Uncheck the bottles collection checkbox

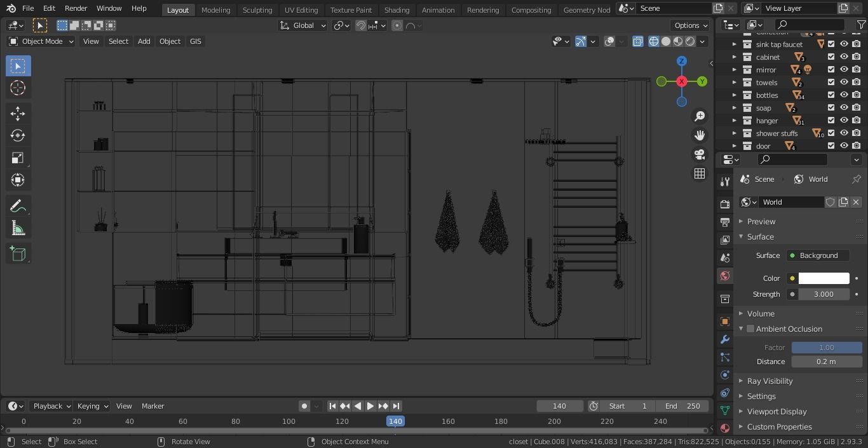(831, 95)
